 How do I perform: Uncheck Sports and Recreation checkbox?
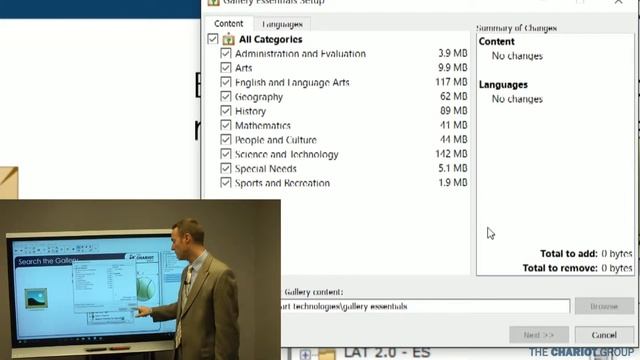(225, 183)
